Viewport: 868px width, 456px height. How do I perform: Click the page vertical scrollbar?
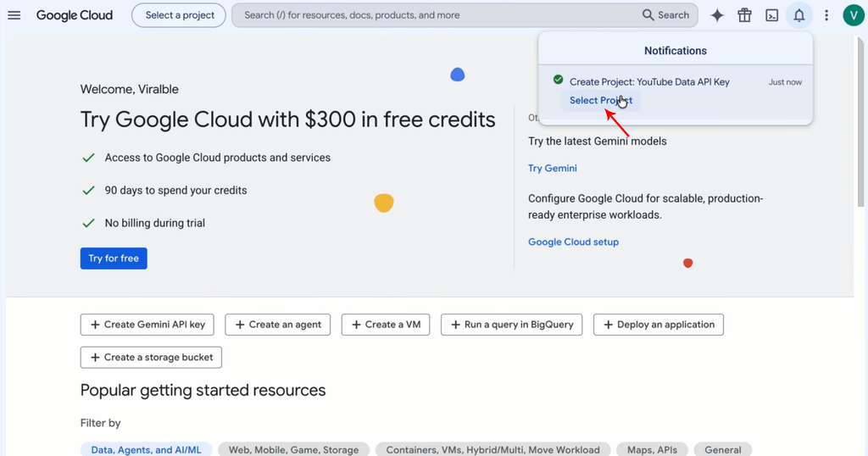pyautogui.click(x=861, y=122)
